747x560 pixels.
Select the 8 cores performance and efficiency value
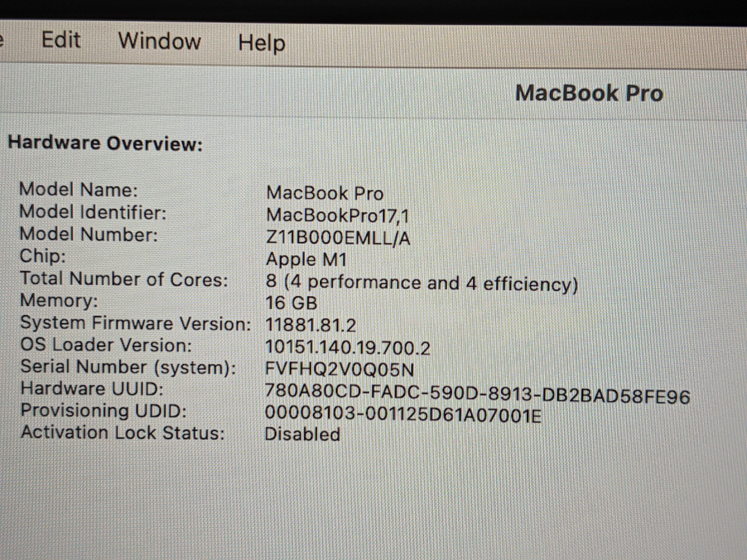coord(422,283)
